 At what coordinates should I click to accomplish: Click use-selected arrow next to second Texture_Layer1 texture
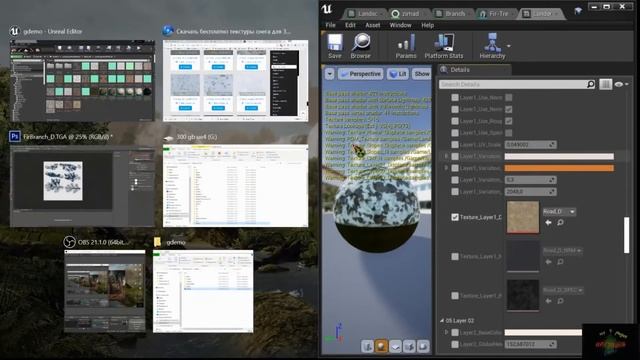(548, 262)
